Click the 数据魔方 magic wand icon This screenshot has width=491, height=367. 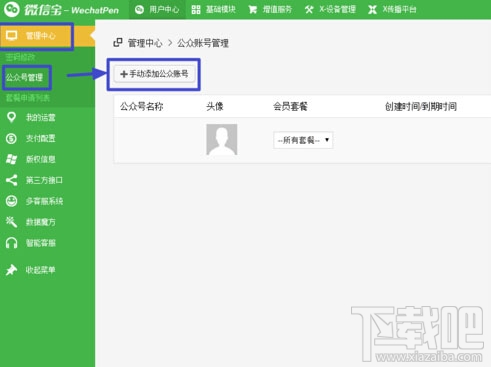11,222
